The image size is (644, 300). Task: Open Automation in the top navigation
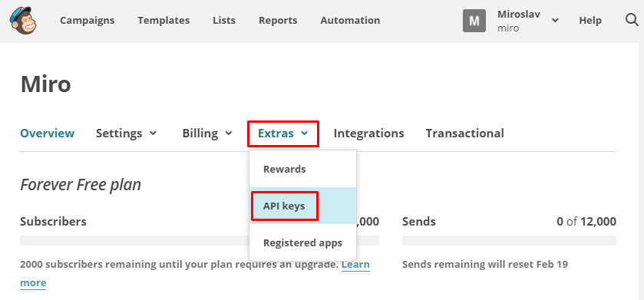click(350, 20)
